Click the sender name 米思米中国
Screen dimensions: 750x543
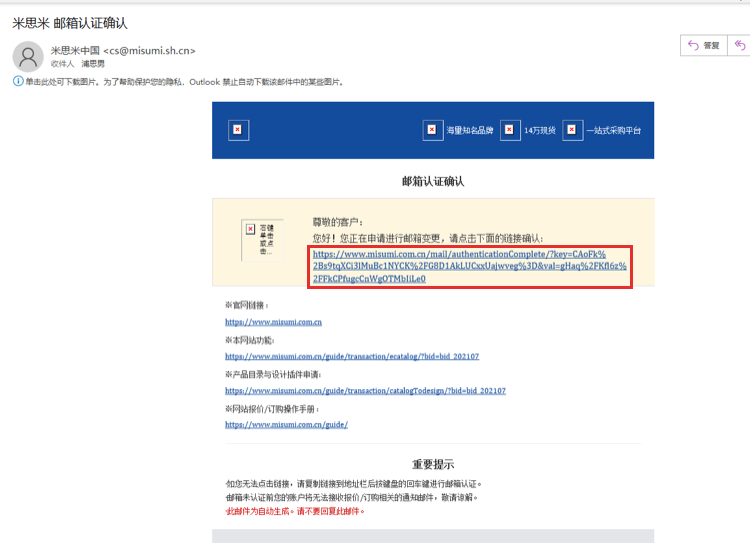pos(75,50)
